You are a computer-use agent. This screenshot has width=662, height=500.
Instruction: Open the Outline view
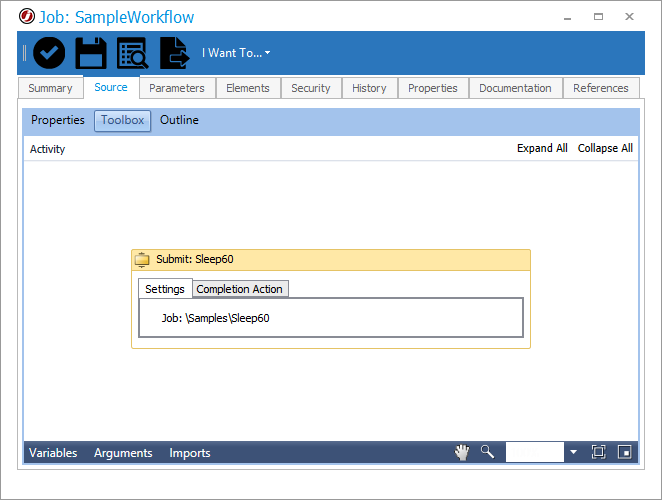pyautogui.click(x=179, y=120)
